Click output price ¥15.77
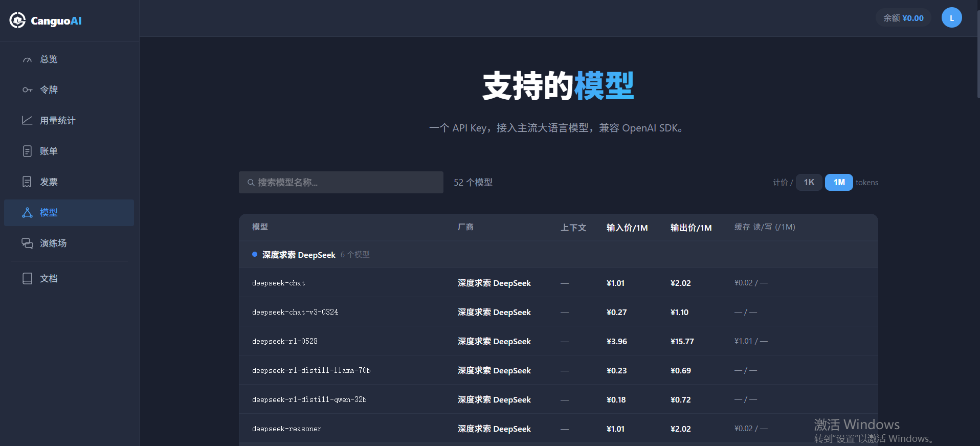980x446 pixels. point(682,341)
